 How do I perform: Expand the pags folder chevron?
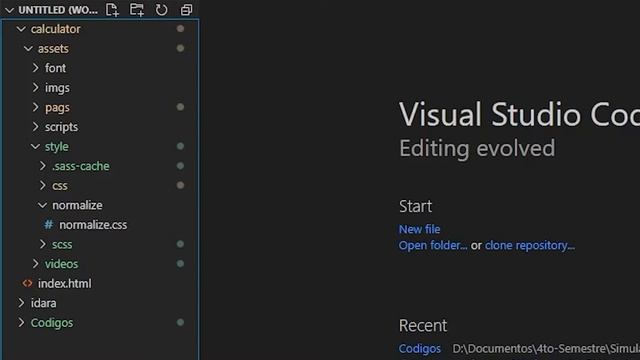coord(36,107)
